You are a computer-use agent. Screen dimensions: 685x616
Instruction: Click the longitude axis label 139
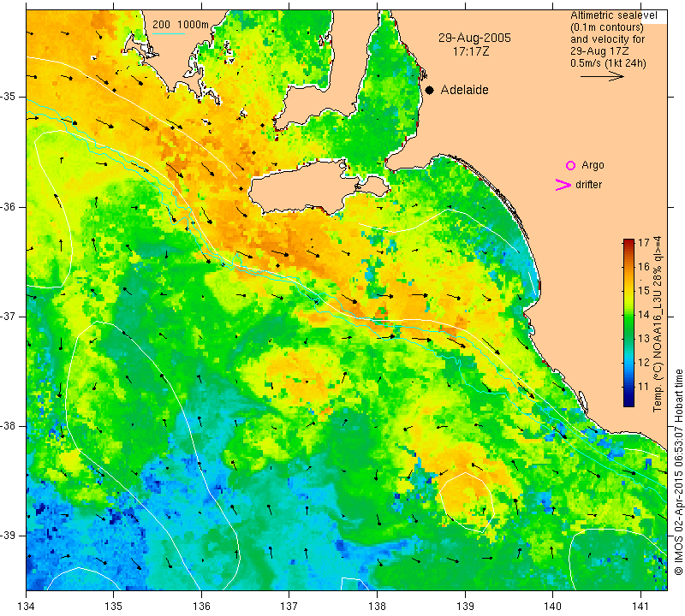(465, 607)
